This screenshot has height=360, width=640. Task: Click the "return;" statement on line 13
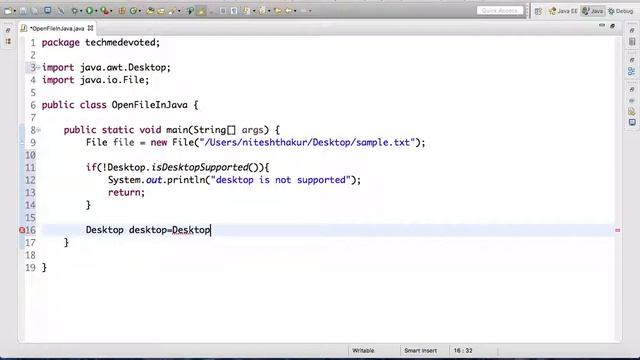point(126,193)
